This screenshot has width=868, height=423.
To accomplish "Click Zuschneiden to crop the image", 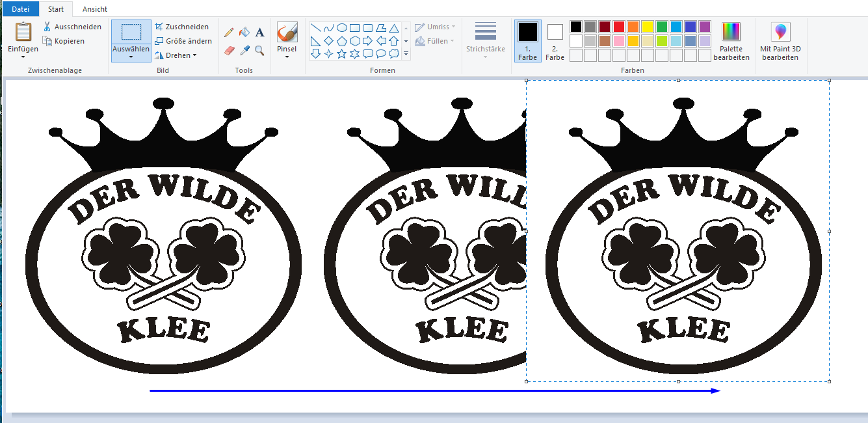I will [181, 27].
